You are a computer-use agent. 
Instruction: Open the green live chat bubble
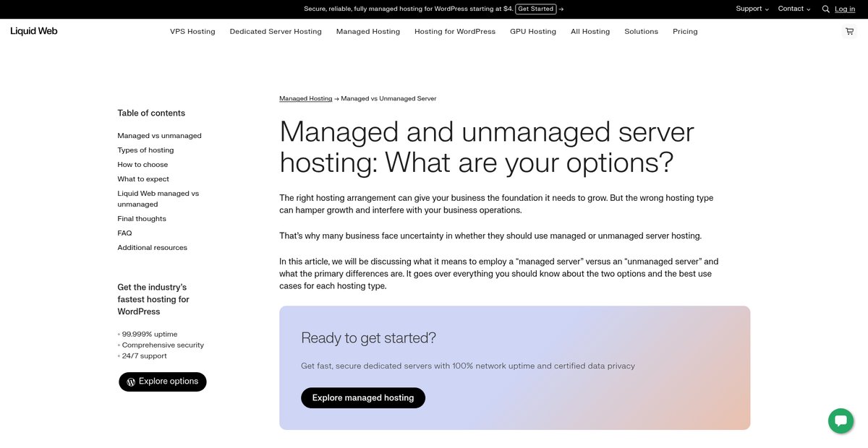pyautogui.click(x=841, y=421)
